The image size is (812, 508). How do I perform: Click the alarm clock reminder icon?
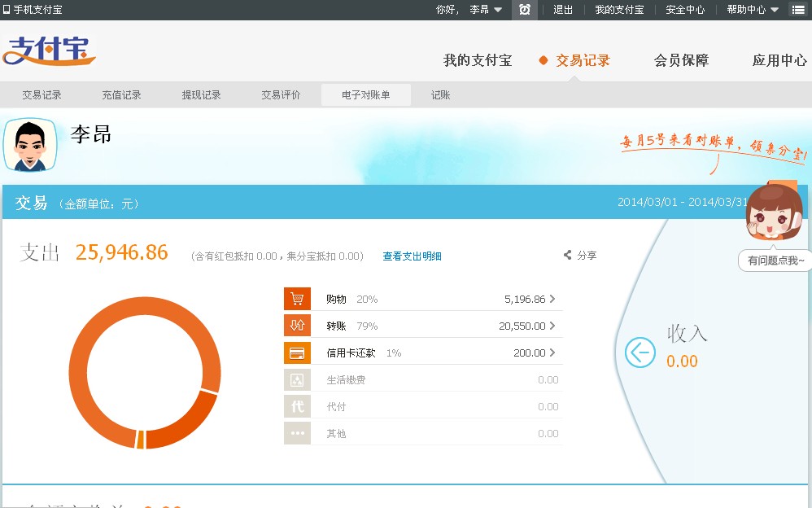pos(525,10)
